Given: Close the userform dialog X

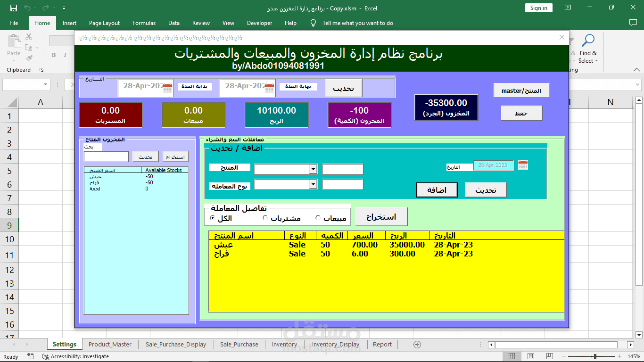Looking at the screenshot, I should [561, 37].
